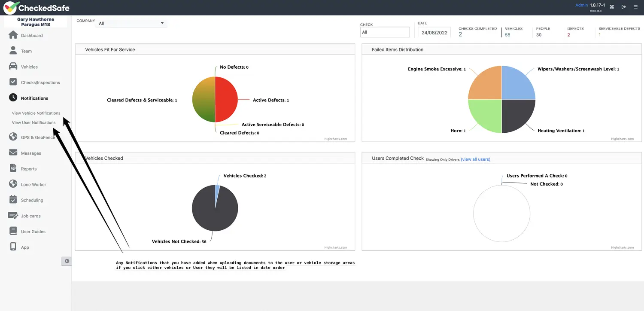The image size is (644, 311).
Task: Click the 'view all users' link
Action: 475,159
